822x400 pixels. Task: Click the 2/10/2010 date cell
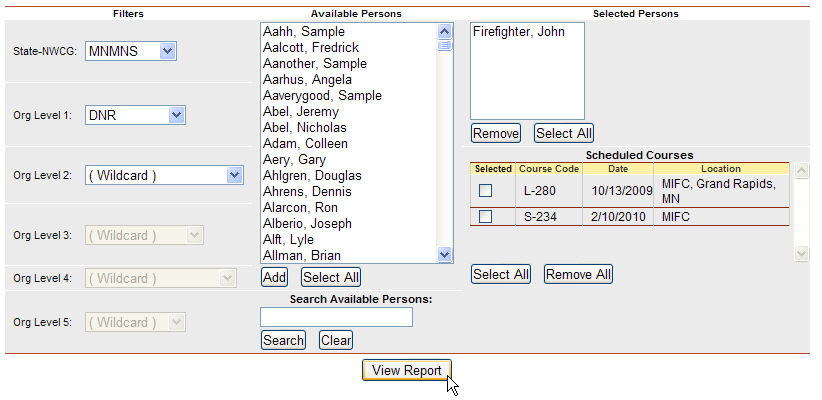click(x=618, y=217)
